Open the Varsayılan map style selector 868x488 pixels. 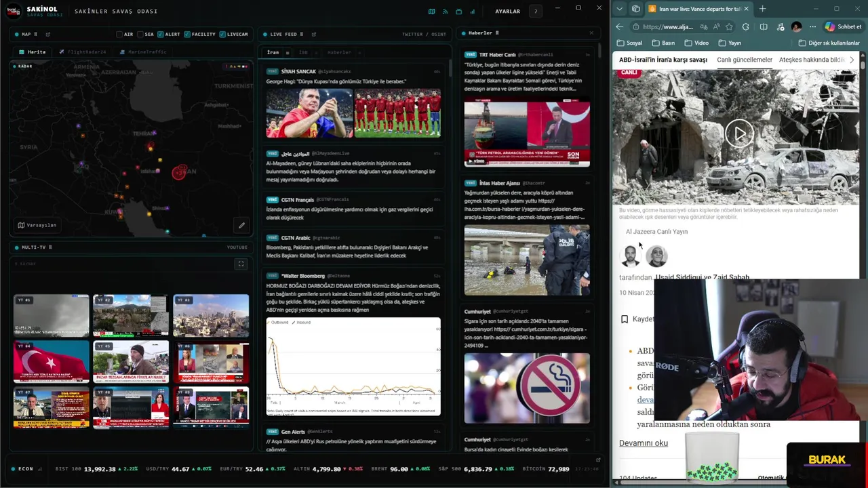coord(37,225)
